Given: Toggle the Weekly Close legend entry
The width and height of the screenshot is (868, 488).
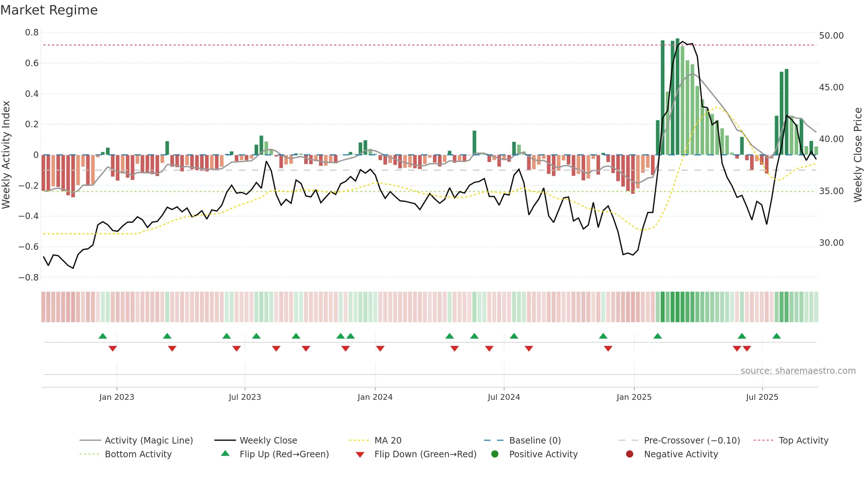Looking at the screenshot, I should (x=256, y=440).
